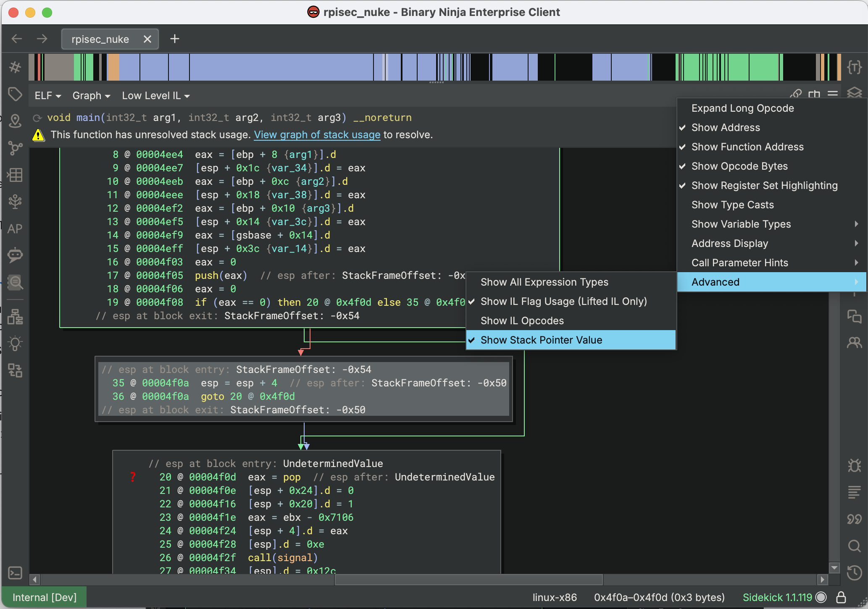Open the Tags sidebar icon
Screen dimensions: 868x609
[15, 94]
